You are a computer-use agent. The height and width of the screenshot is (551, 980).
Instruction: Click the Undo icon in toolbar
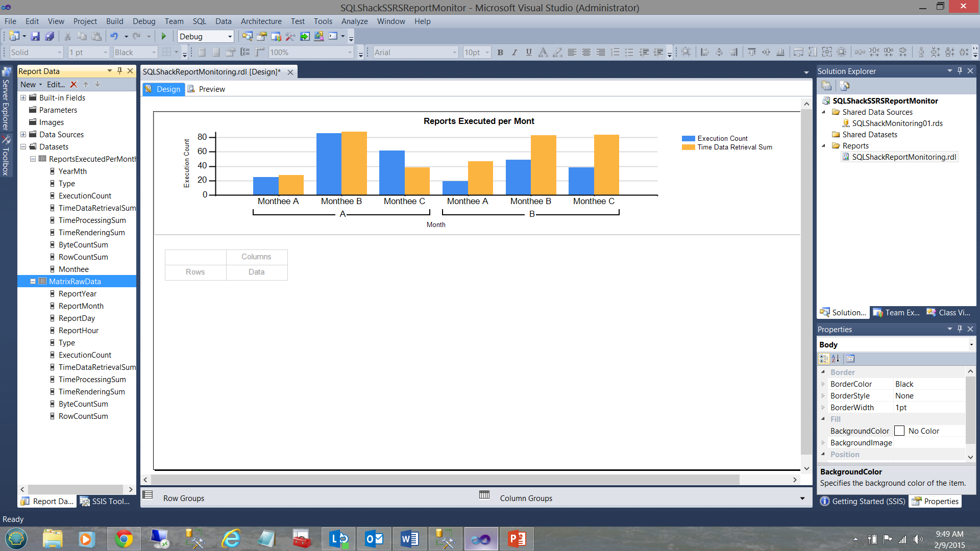point(114,36)
